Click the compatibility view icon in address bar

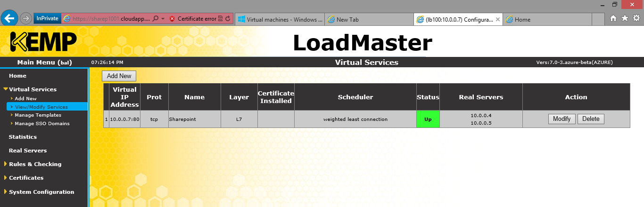pyautogui.click(x=221, y=19)
